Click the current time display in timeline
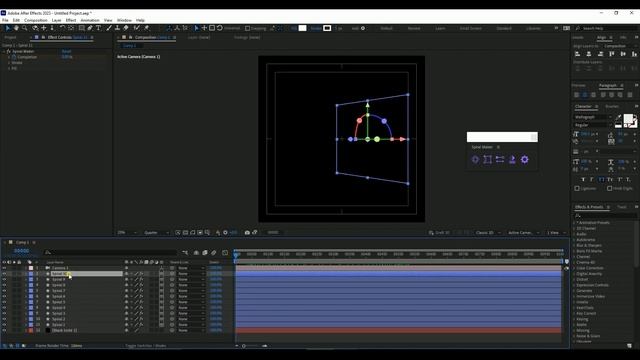 (21, 251)
